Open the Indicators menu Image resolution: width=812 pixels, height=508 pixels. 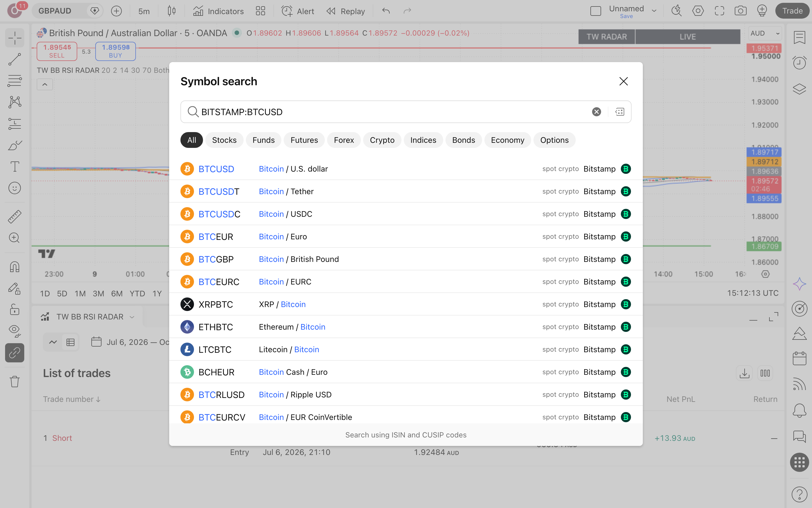click(x=219, y=11)
